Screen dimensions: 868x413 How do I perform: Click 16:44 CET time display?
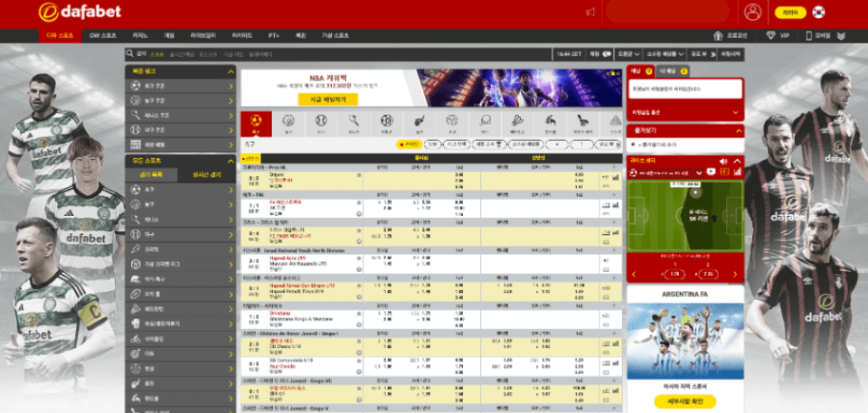pos(569,53)
